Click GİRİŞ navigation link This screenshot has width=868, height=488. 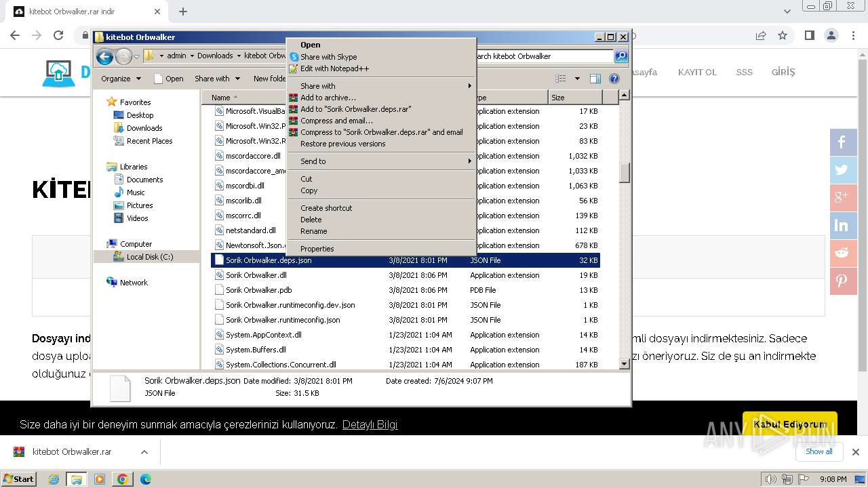click(783, 72)
